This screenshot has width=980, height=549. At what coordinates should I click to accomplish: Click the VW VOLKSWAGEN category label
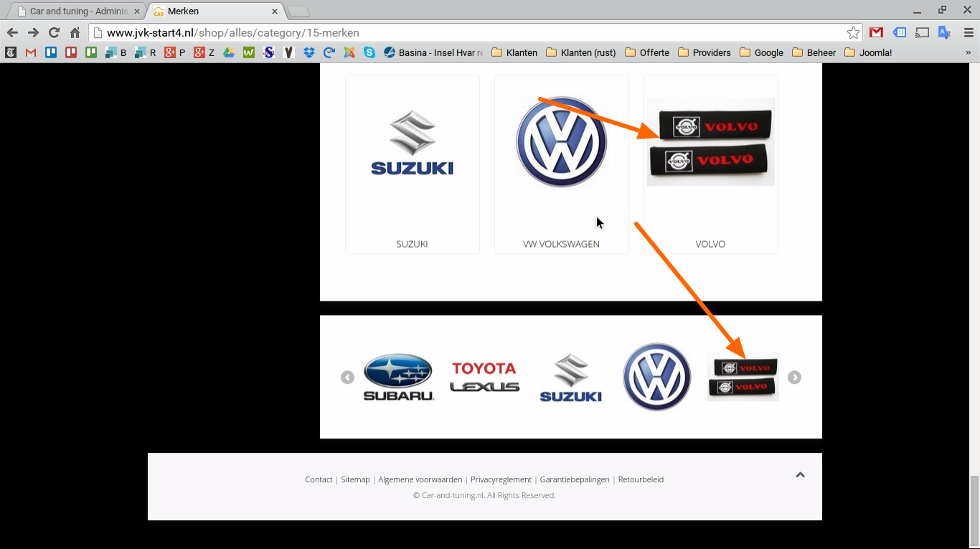(561, 244)
